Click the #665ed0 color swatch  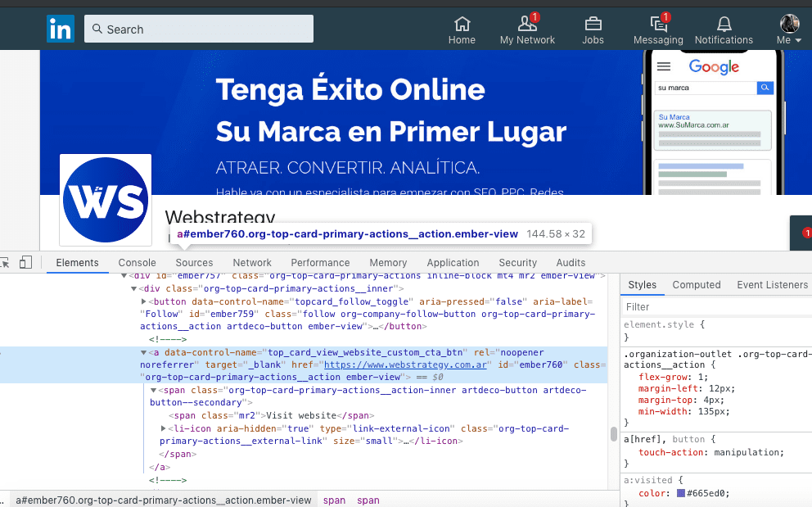pyautogui.click(x=681, y=493)
